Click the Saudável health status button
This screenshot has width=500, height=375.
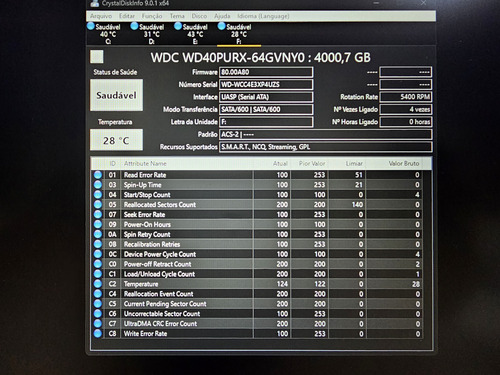point(116,95)
